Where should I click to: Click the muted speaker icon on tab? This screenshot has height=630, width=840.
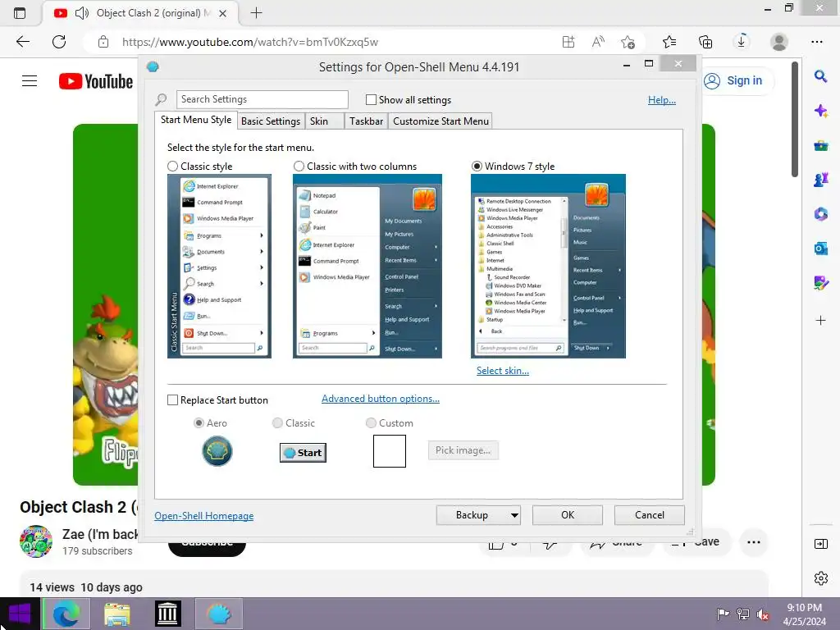(x=81, y=13)
